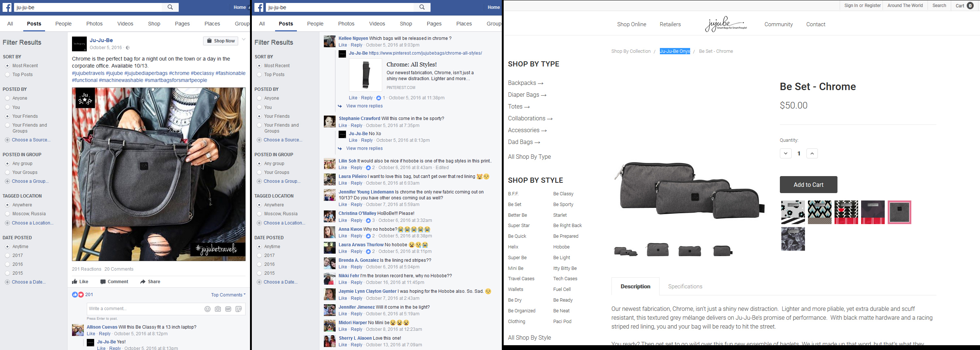Open Community menu on jujube site
Viewport: 980px width, 350px height.
pyautogui.click(x=778, y=24)
